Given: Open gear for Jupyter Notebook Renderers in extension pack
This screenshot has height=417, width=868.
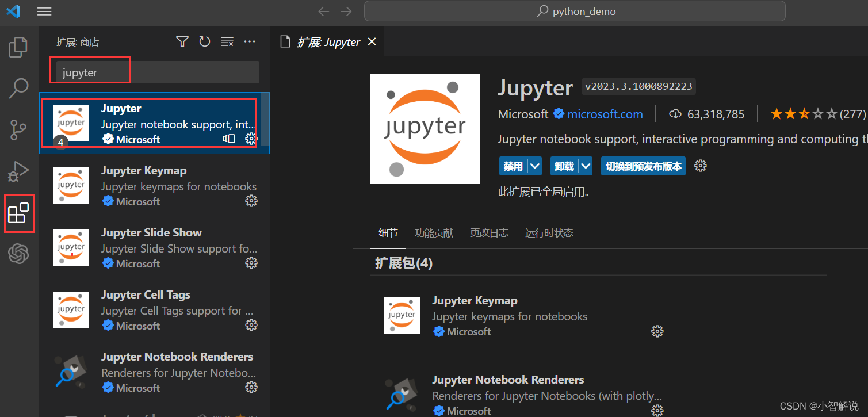Looking at the screenshot, I should click(657, 410).
